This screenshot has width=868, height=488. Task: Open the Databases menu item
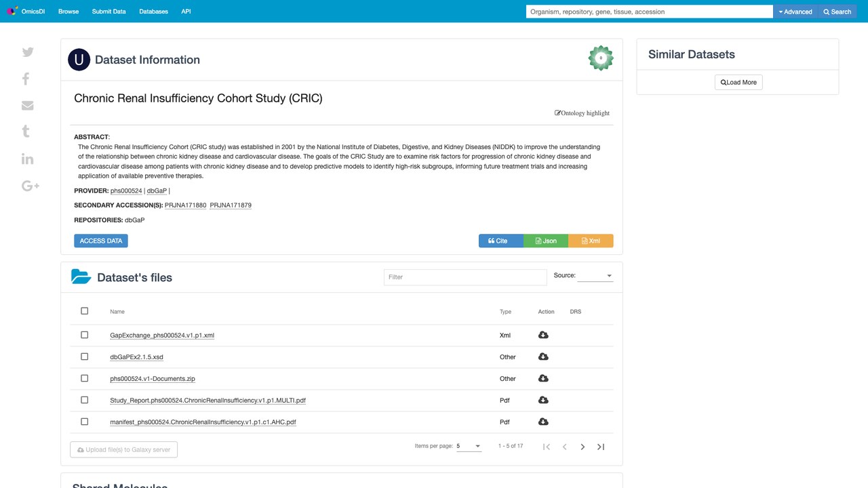pyautogui.click(x=153, y=12)
